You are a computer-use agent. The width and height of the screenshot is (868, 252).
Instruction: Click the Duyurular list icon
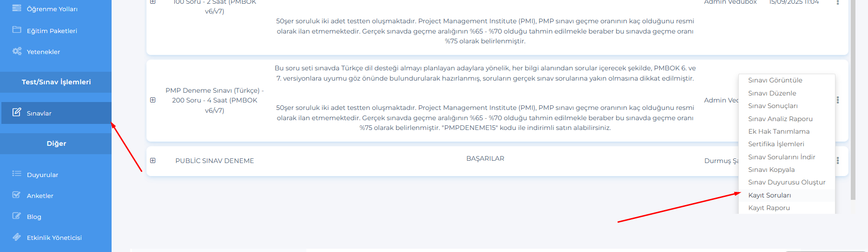click(x=17, y=174)
